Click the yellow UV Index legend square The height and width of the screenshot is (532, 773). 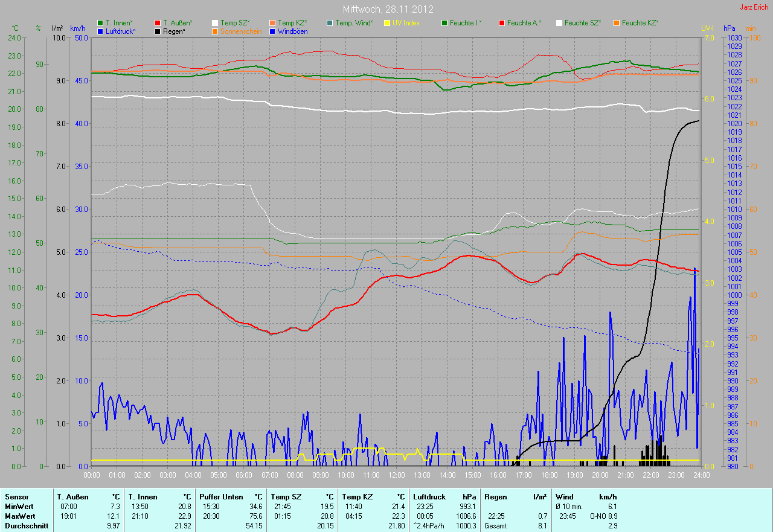pos(387,23)
